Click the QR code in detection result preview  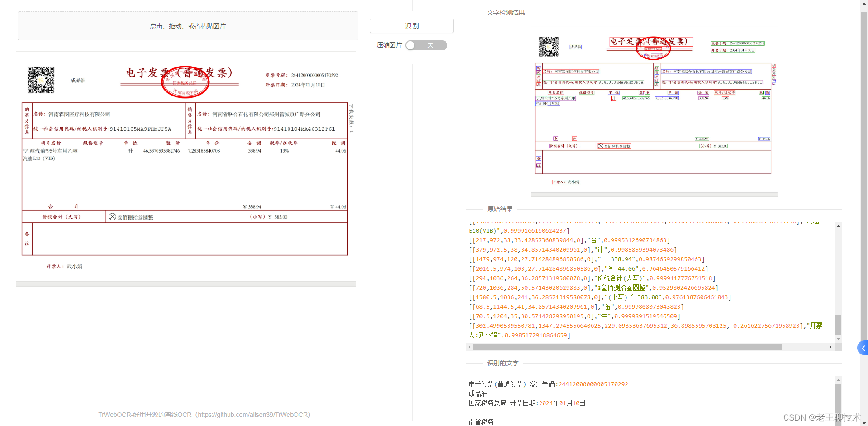point(549,47)
